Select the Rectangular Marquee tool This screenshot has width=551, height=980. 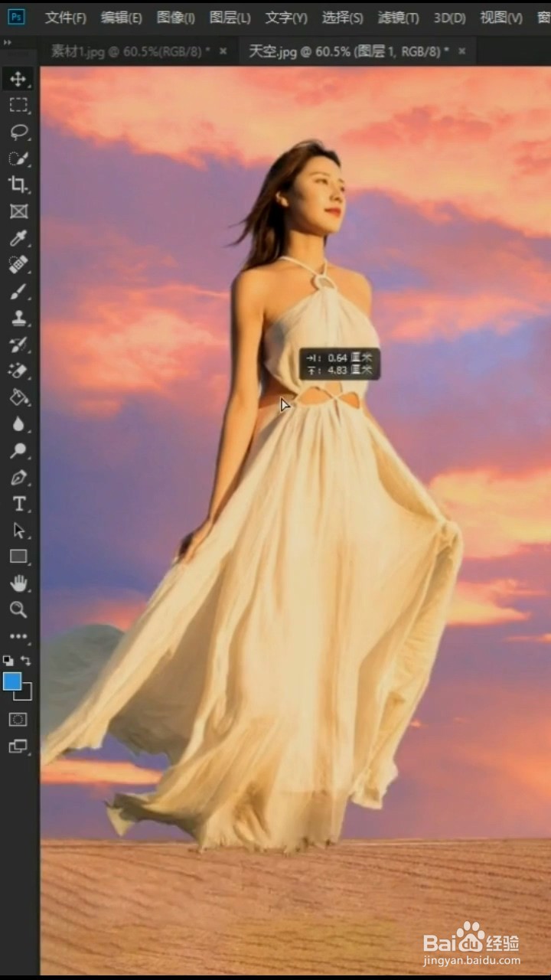tap(18, 105)
